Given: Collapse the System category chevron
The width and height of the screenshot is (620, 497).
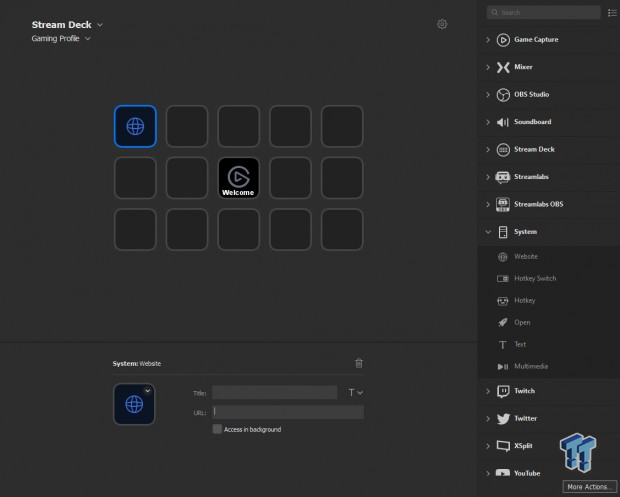Looking at the screenshot, I should (488, 232).
